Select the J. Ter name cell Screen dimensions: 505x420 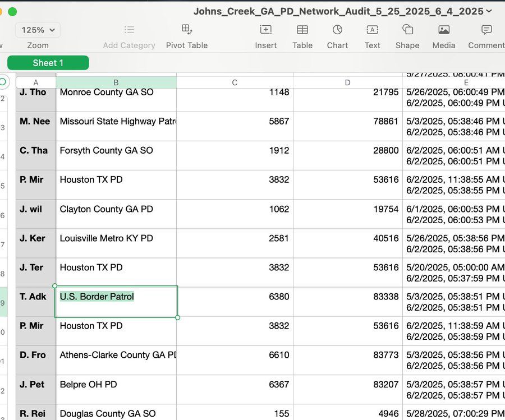[36, 273]
